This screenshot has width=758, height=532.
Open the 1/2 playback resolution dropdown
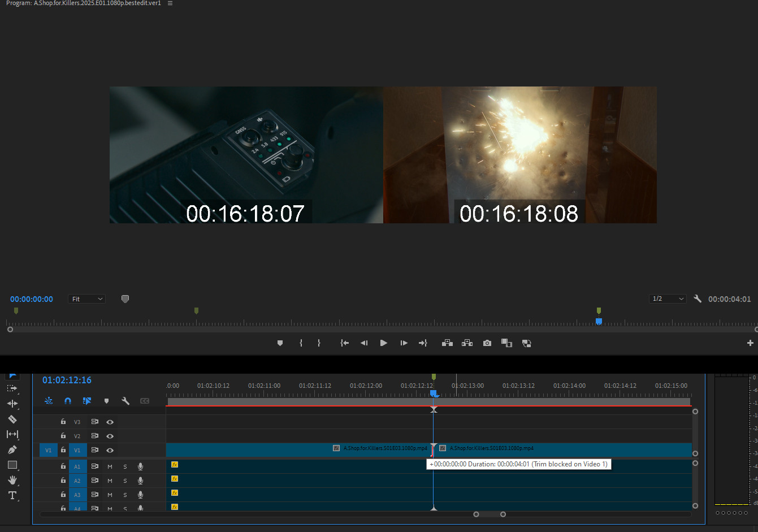(668, 299)
